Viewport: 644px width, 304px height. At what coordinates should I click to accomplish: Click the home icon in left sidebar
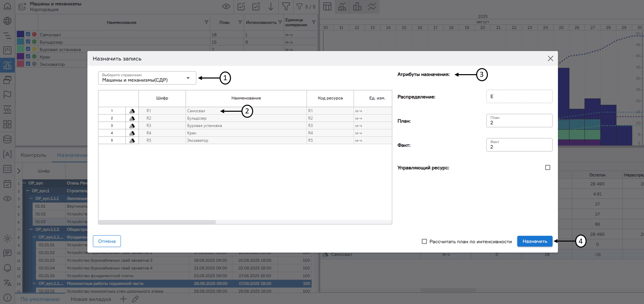7,6
